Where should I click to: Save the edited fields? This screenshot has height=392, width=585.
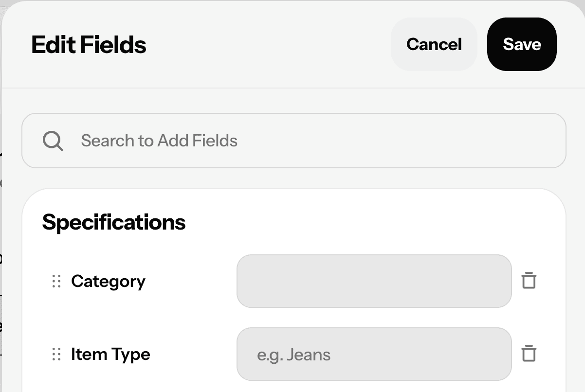522,44
